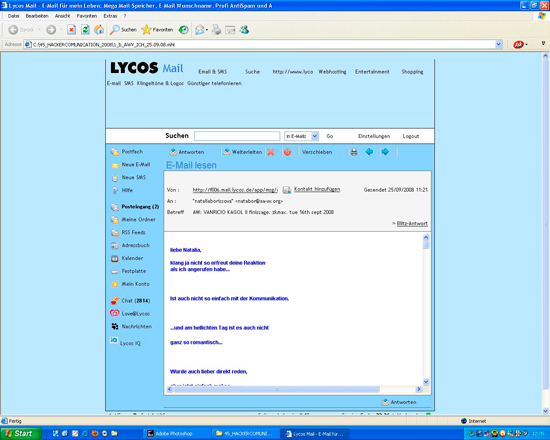Screen dimensions: 550x440
Task: Open the Bearbeiten menu
Action: 37,16
